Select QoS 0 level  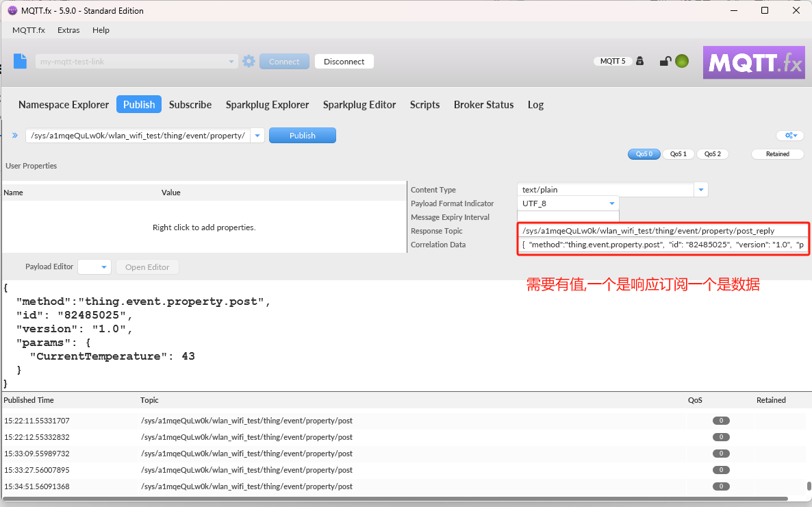[644, 154]
